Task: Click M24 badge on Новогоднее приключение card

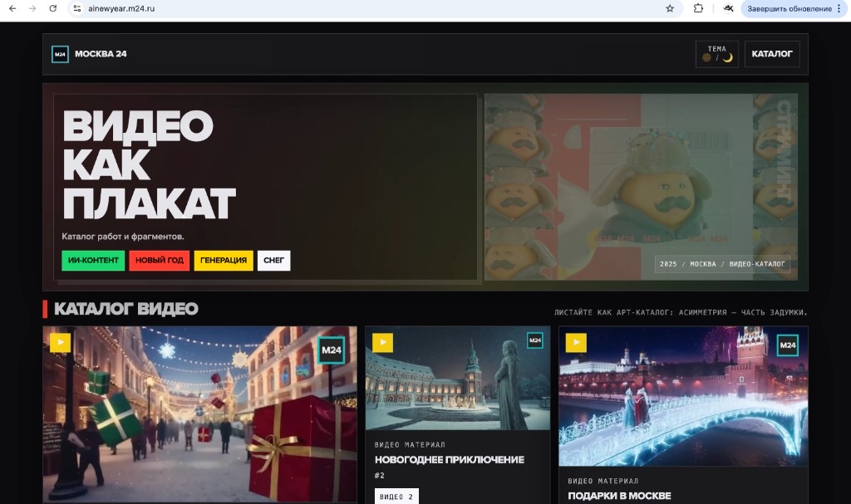Action: click(535, 340)
